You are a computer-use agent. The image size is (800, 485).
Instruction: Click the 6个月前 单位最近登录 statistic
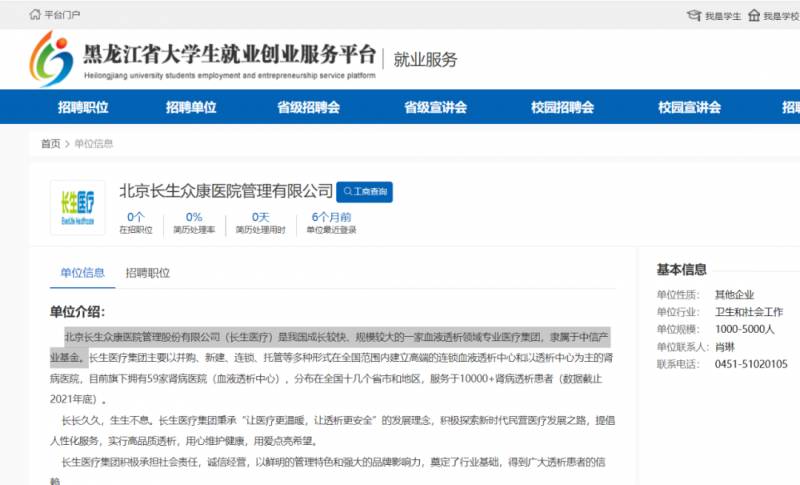pos(331,223)
